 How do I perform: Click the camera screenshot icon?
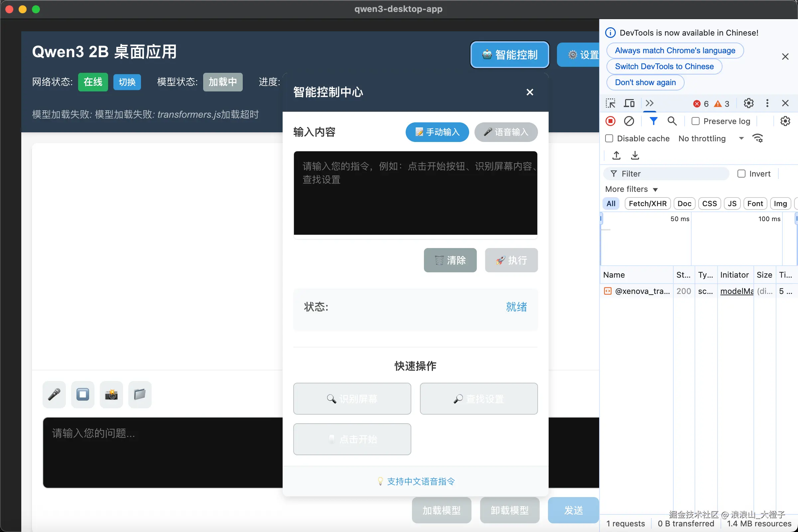(x=111, y=394)
